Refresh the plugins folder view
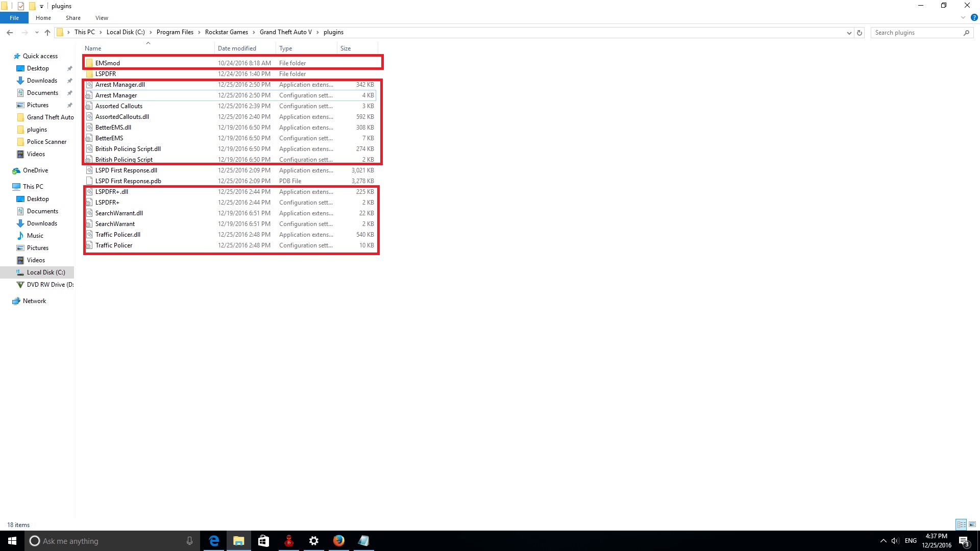980x551 pixels. [x=860, y=33]
